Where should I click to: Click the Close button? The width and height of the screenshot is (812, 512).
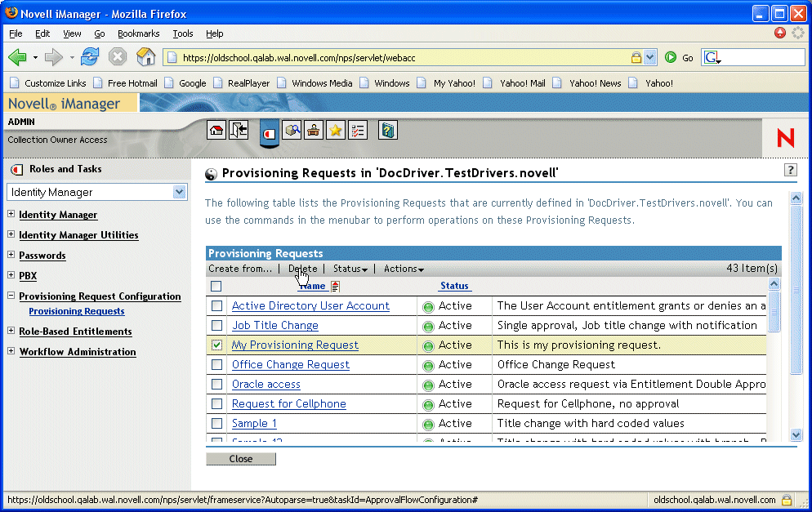click(241, 459)
